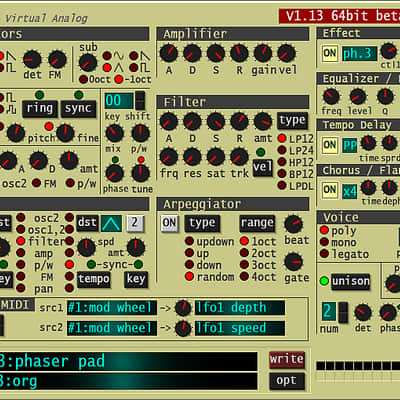Toggle the Tempo Delay ON switch
Viewport: 400px width, 400px height.
click(330, 145)
